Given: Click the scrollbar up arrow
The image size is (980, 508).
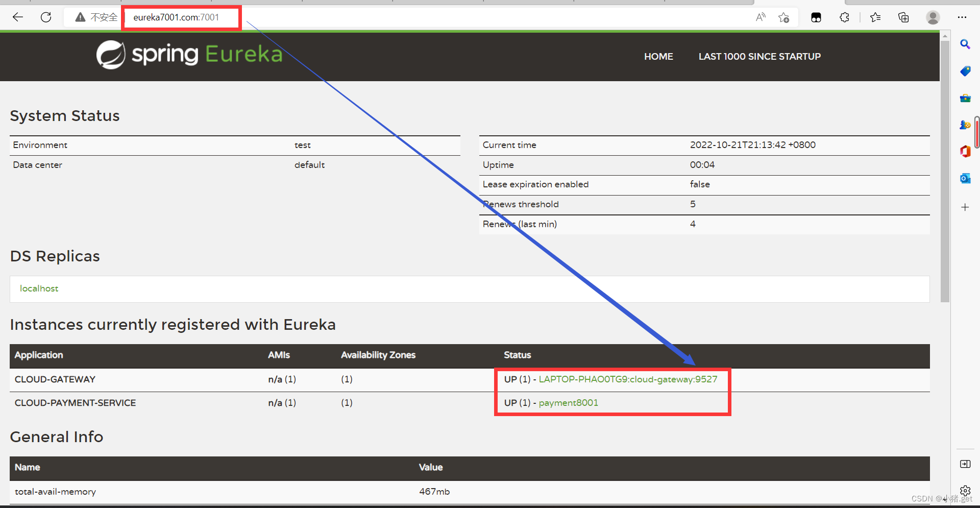Looking at the screenshot, I should click(x=945, y=36).
